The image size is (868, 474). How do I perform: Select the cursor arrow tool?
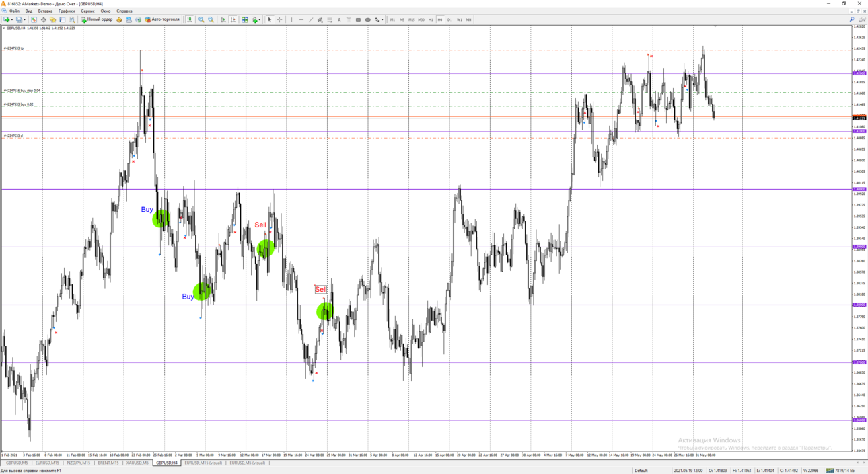click(x=270, y=19)
